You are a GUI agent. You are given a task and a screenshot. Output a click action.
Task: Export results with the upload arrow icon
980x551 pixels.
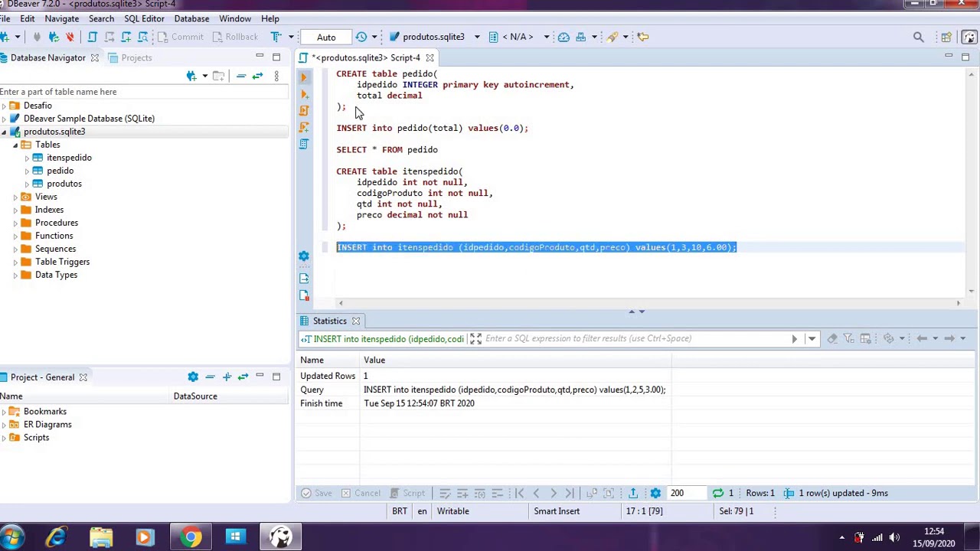(x=632, y=493)
